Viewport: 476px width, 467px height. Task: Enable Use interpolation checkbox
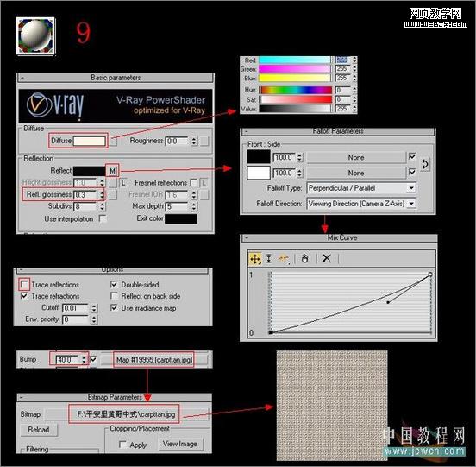pyautogui.click(x=103, y=218)
